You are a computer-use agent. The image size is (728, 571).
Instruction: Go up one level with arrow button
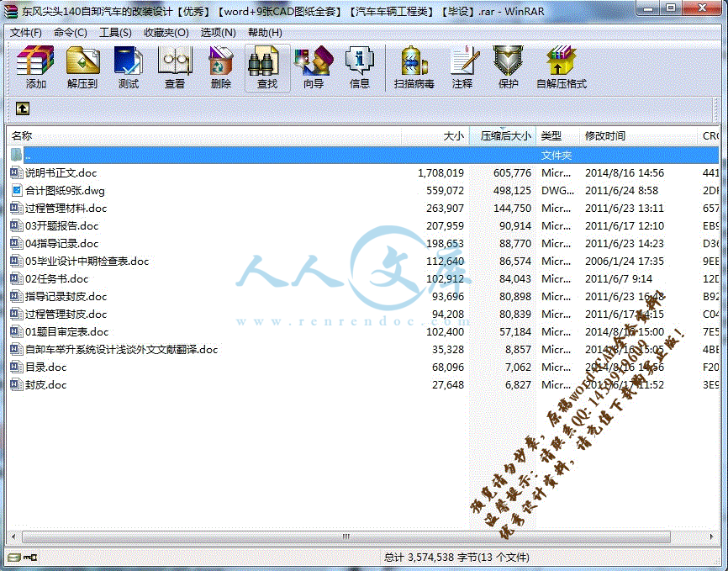coord(23,108)
